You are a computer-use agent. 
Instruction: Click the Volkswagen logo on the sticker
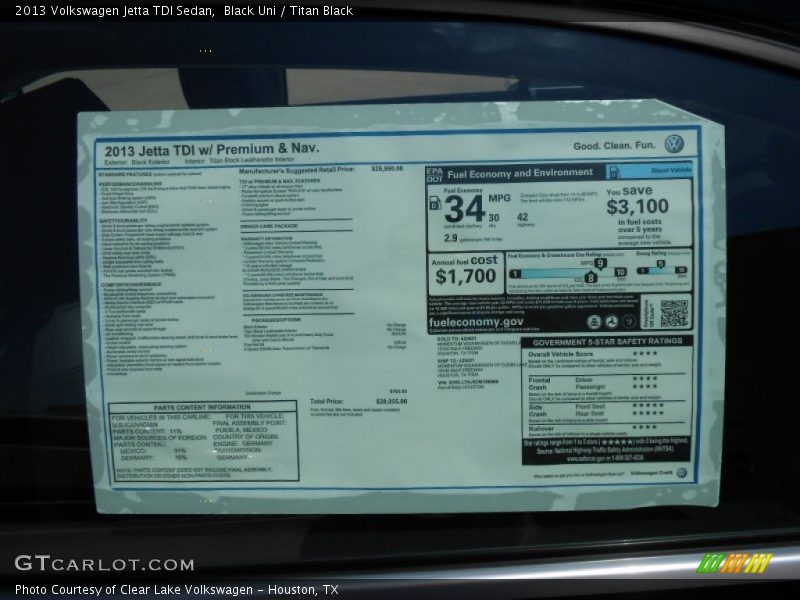[x=674, y=144]
